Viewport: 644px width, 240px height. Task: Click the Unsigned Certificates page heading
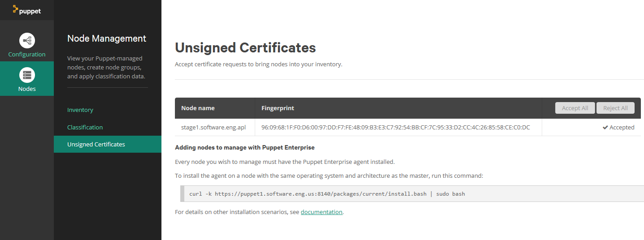[245, 47]
